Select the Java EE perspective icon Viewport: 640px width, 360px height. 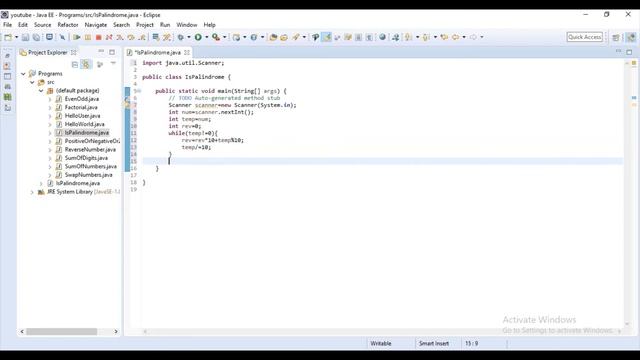point(631,37)
